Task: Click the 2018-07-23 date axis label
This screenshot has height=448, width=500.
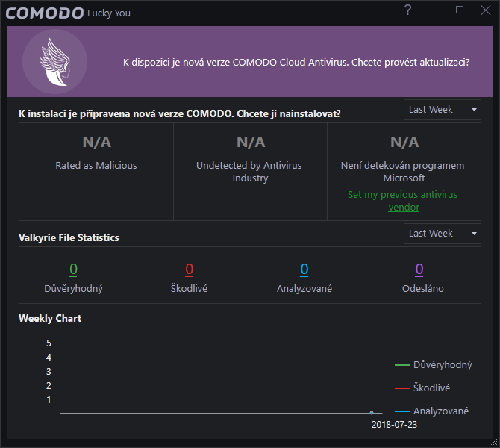Action: (395, 425)
